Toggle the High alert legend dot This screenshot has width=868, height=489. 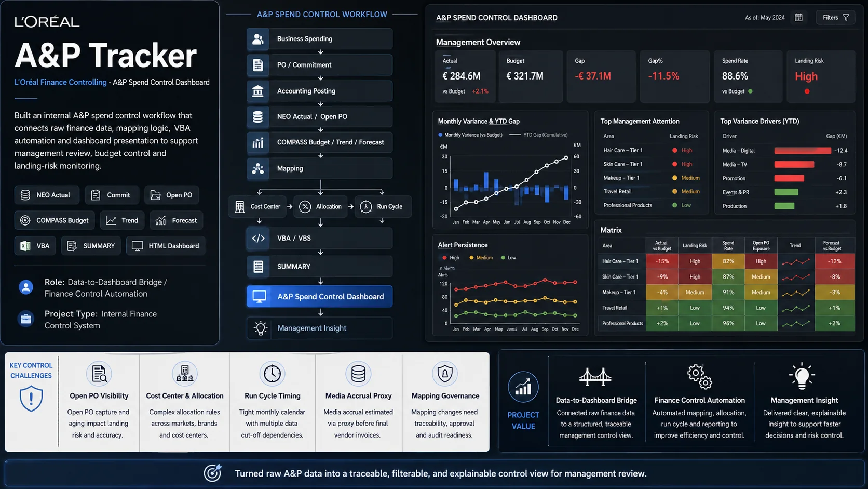(444, 258)
